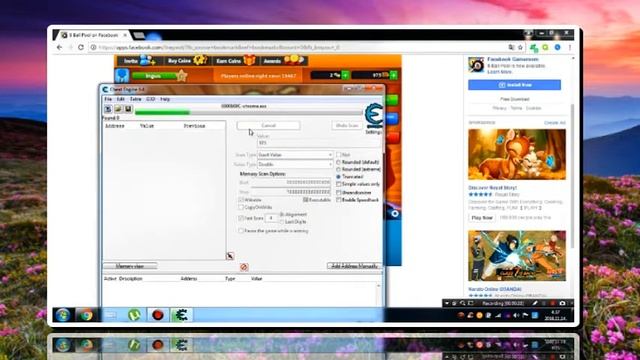640x360 pixels.
Task: Click the translate icon in the address bar
Action: click(511, 47)
